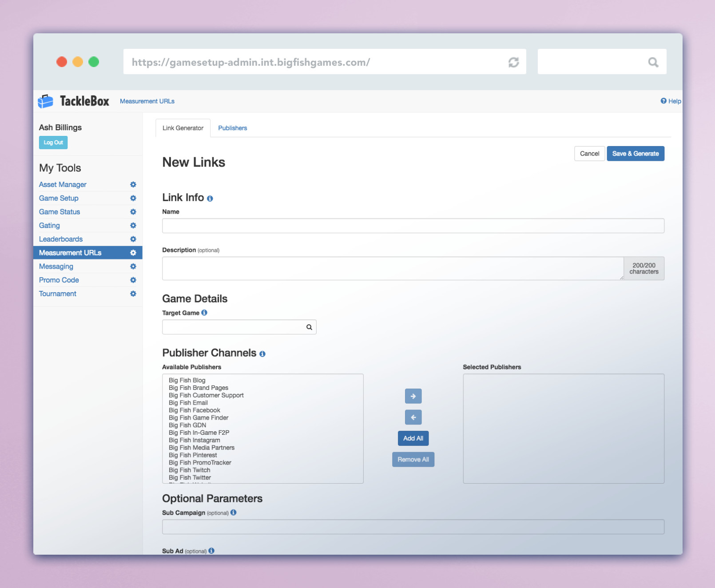Open Help in the top right
The height and width of the screenshot is (588, 715).
(x=671, y=101)
